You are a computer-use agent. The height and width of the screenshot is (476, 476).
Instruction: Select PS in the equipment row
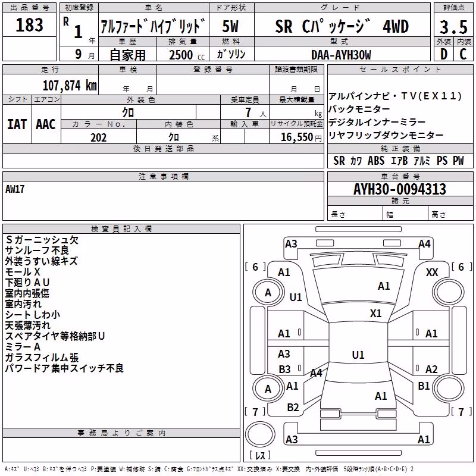(442, 161)
